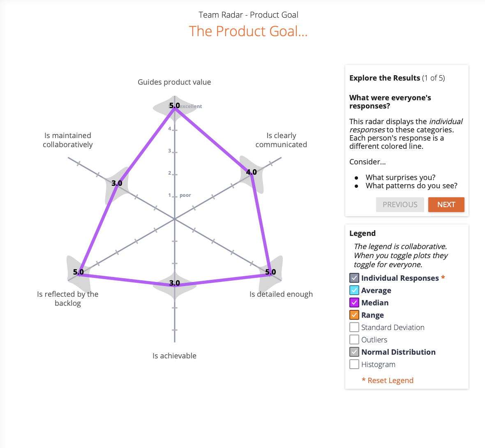
Task: Click the Is reflected by the backlog label
Action: click(x=67, y=298)
